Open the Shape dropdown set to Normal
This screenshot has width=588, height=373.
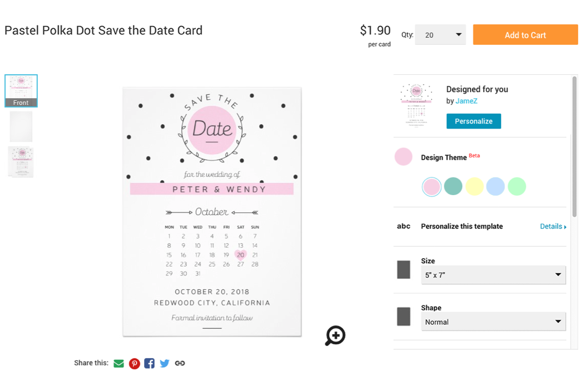(x=493, y=321)
